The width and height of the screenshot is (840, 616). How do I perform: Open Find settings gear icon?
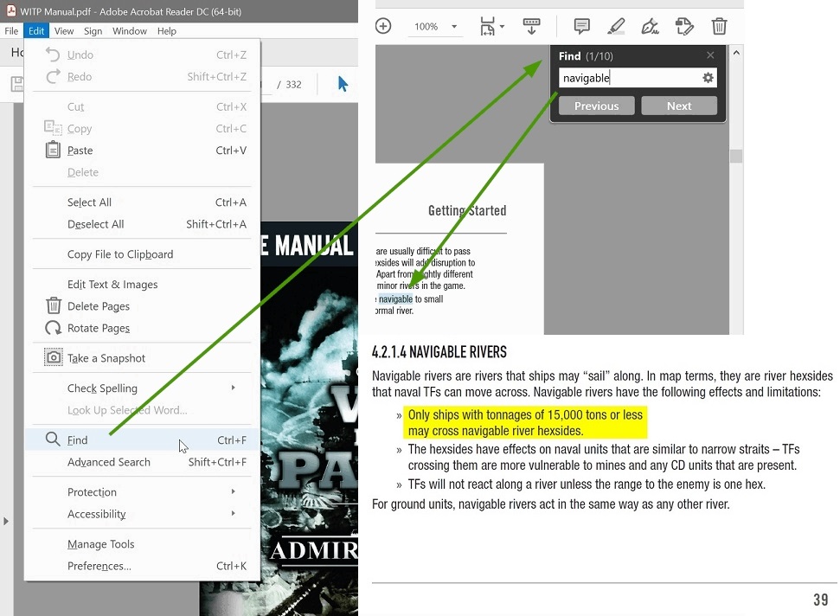pos(709,78)
